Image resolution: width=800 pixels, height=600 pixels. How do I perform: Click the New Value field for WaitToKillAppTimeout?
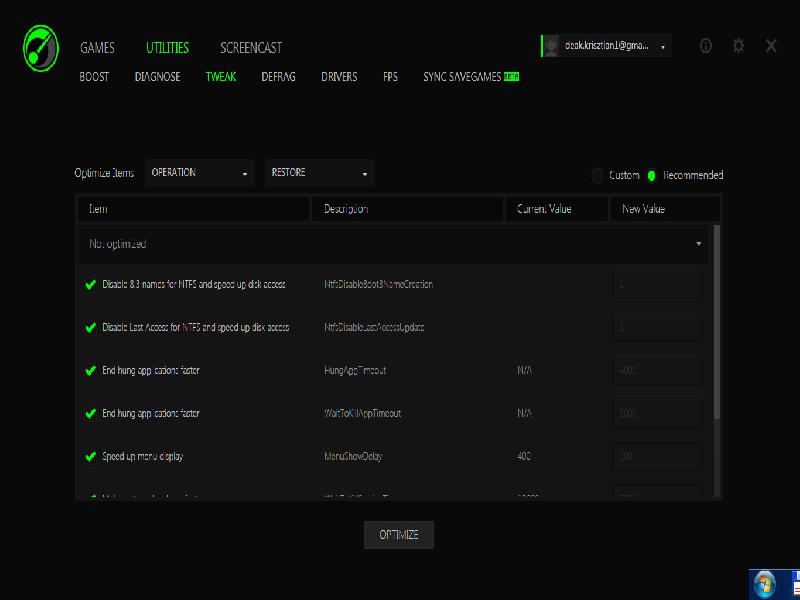pyautogui.click(x=657, y=413)
